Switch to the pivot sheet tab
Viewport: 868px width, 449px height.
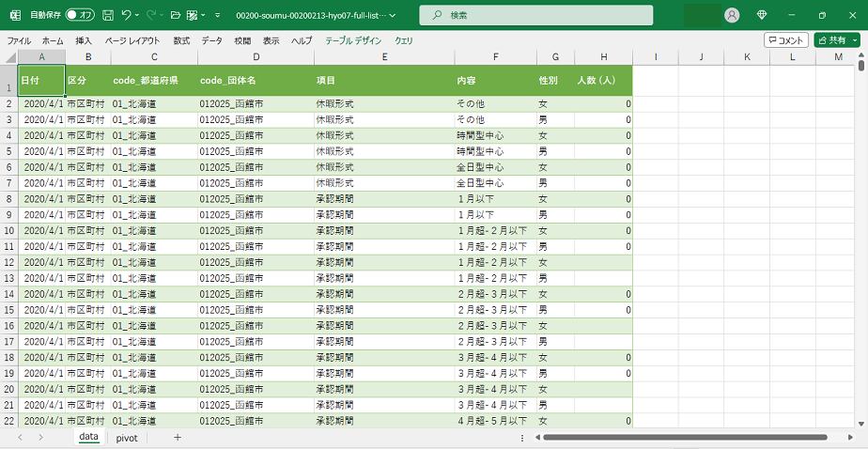[127, 438]
